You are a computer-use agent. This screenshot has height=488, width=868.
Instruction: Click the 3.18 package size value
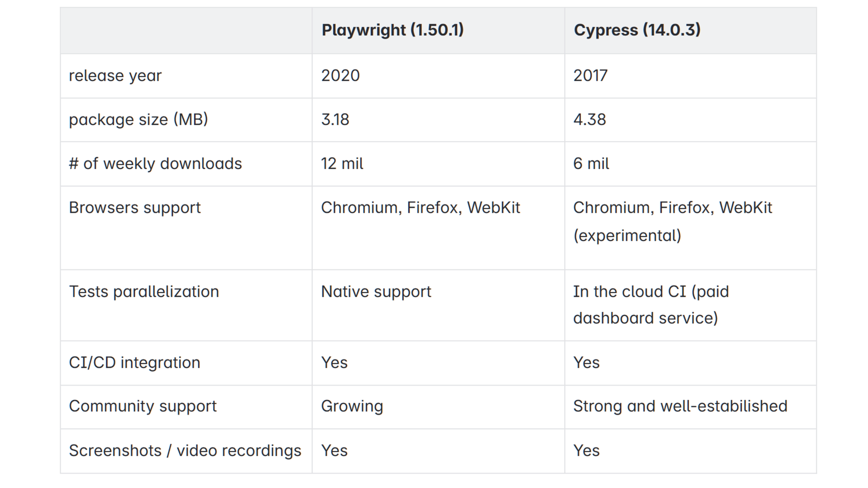(335, 120)
